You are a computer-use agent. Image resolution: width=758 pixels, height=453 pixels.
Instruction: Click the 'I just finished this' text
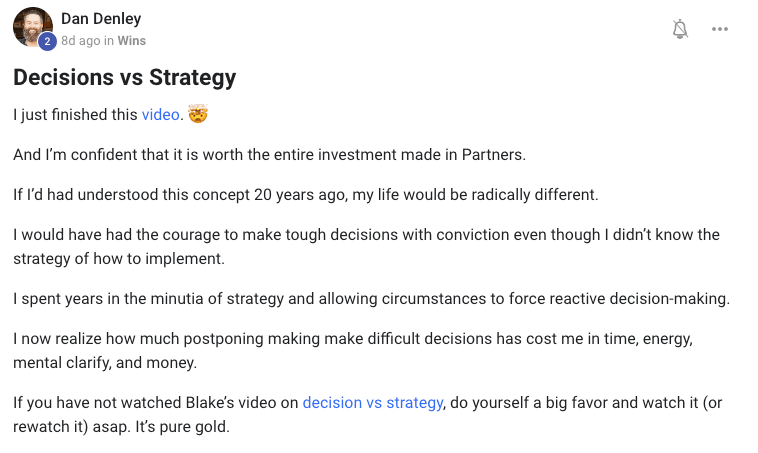point(75,115)
